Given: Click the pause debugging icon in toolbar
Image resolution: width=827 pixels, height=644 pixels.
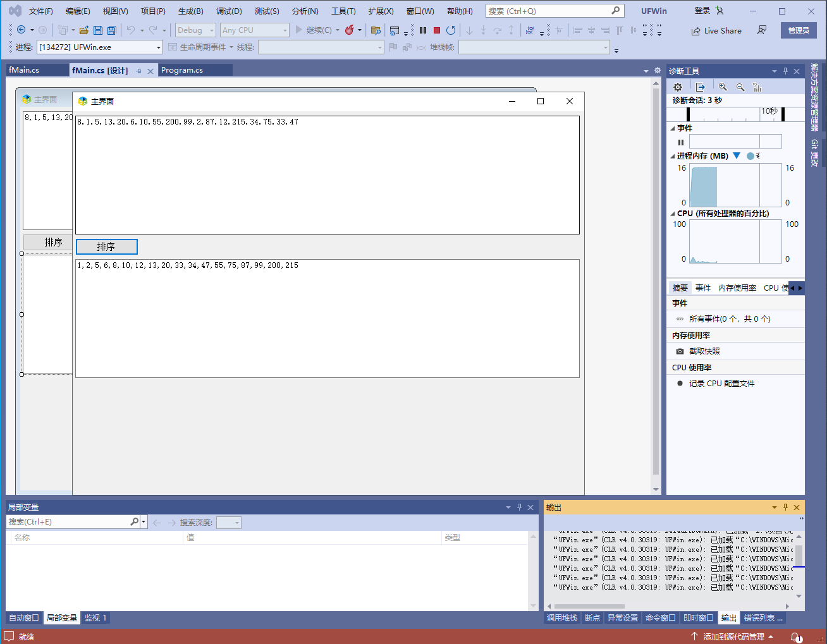Looking at the screenshot, I should (x=423, y=30).
